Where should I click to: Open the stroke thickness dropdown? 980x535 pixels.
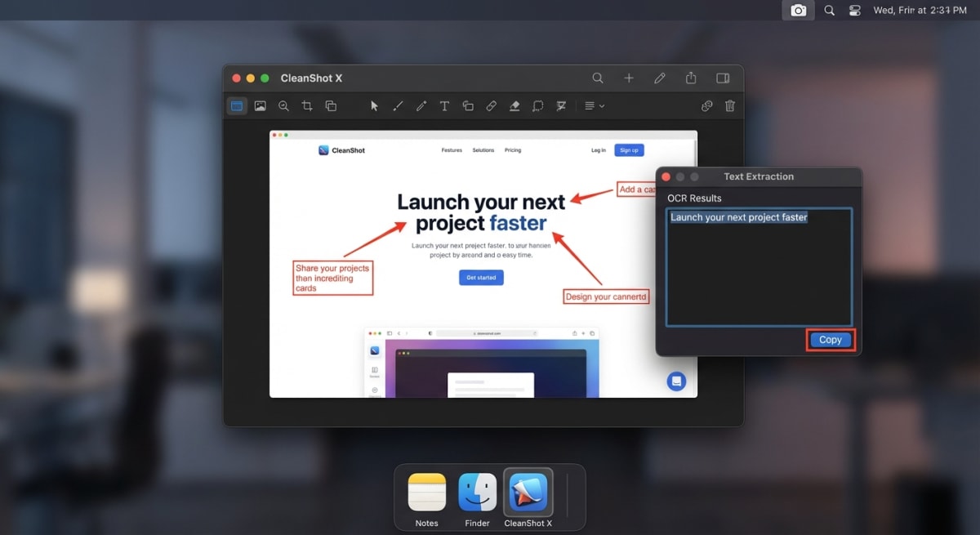594,105
